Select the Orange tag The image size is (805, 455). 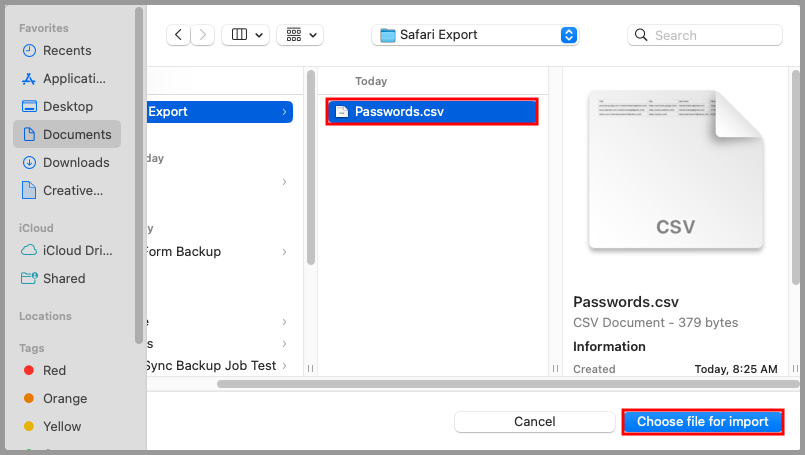(63, 398)
